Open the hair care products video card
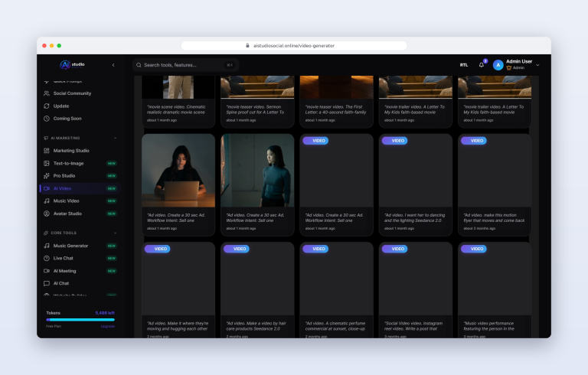This screenshot has width=588, height=375. [x=257, y=290]
